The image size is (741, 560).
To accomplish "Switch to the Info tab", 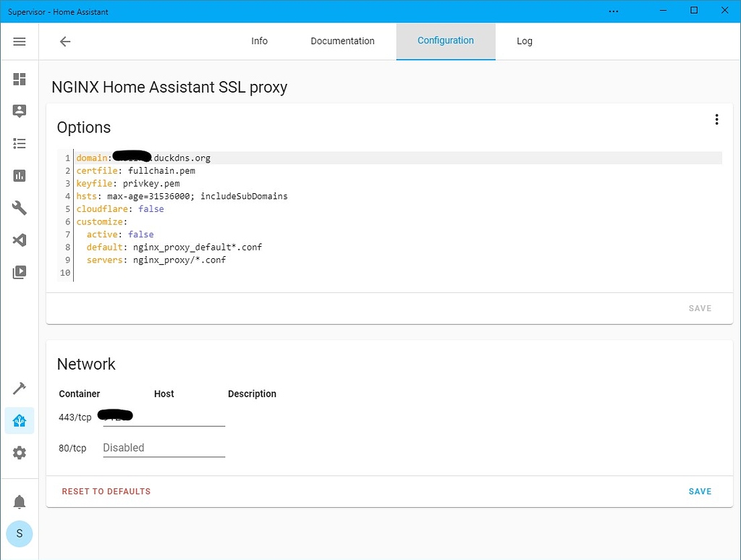I will (x=259, y=41).
